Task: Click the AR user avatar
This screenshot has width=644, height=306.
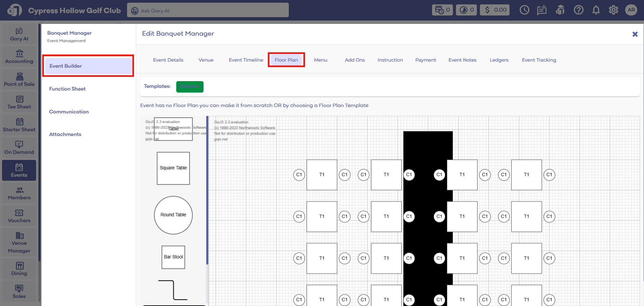Action: coord(631,10)
